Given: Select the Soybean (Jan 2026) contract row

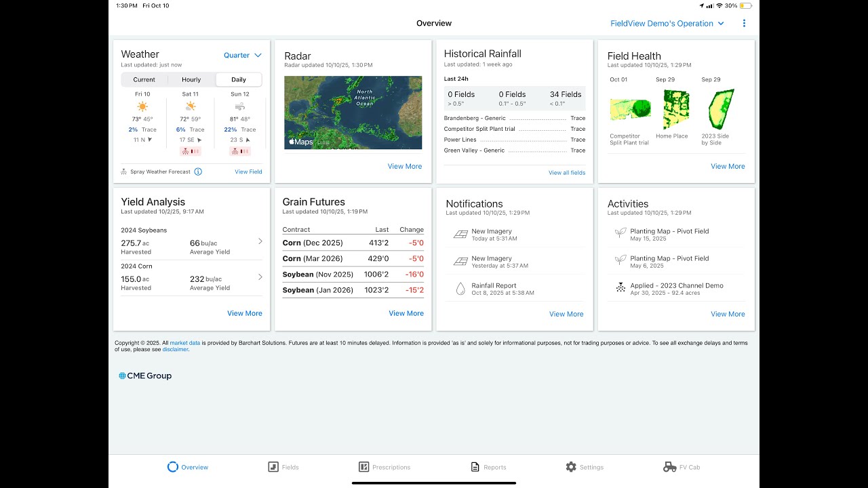Looking at the screenshot, I should (x=353, y=290).
